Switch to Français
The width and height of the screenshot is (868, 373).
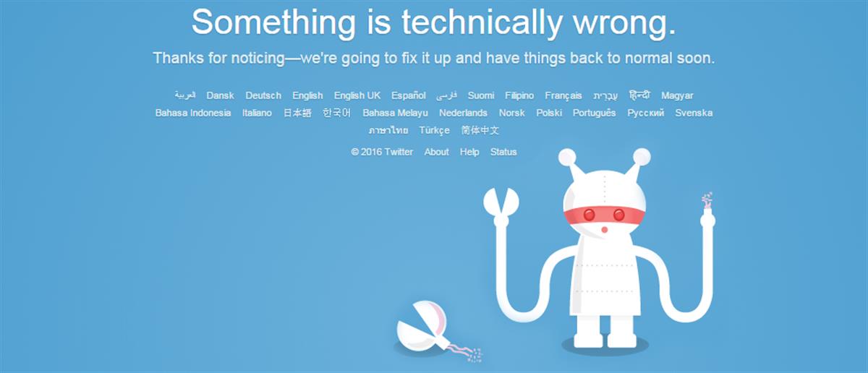pyautogui.click(x=563, y=95)
